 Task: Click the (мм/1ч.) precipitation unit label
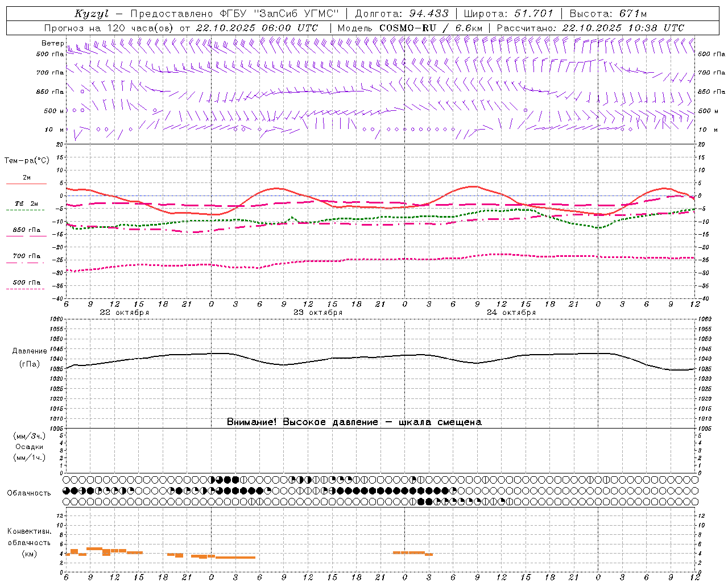point(30,458)
